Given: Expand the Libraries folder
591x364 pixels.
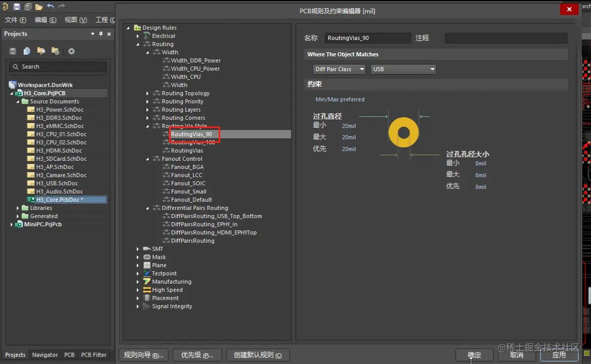Looking at the screenshot, I should tap(18, 208).
